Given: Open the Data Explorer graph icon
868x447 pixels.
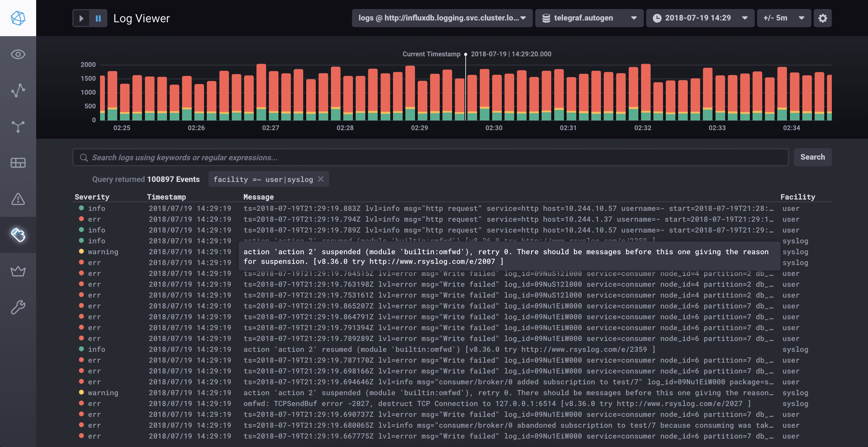Looking at the screenshot, I should point(18,90).
